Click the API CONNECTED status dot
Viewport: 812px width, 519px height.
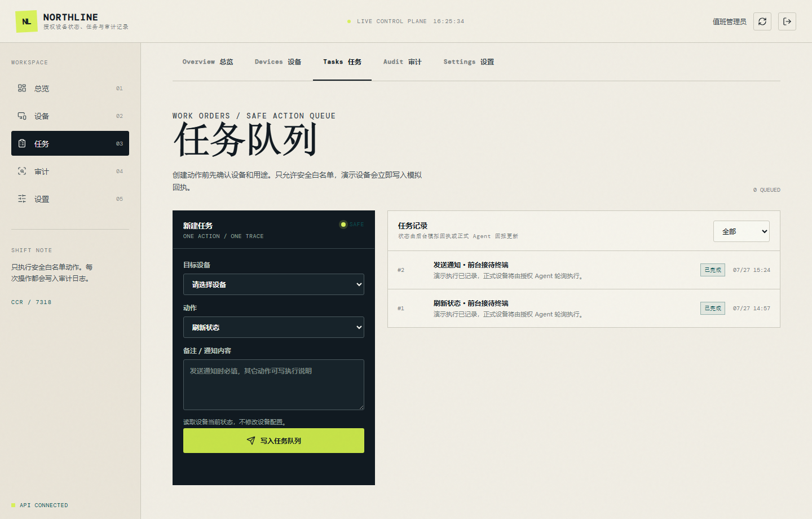[14, 505]
